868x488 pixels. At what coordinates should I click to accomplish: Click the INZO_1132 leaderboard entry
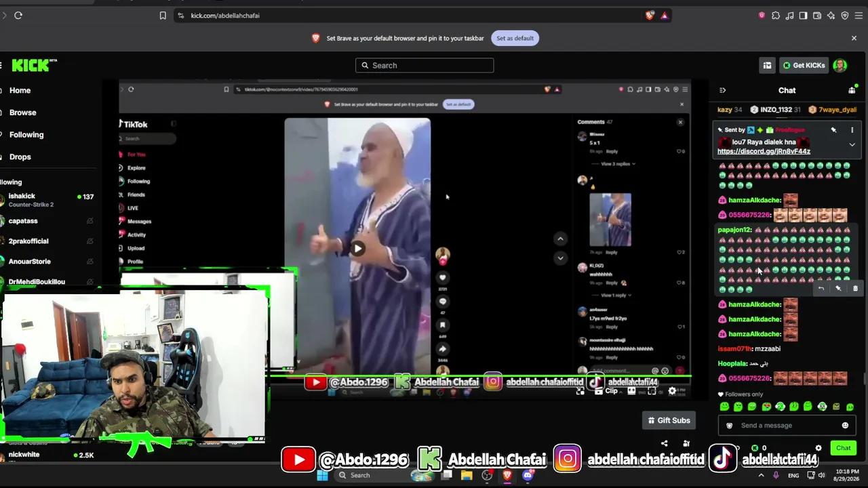[776, 109]
